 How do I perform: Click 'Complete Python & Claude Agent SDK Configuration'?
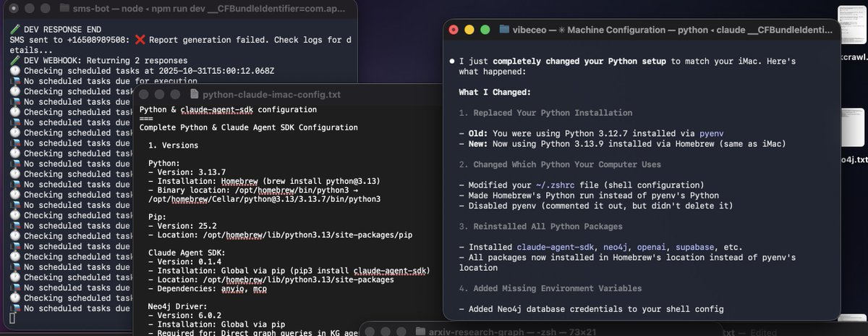(248, 127)
